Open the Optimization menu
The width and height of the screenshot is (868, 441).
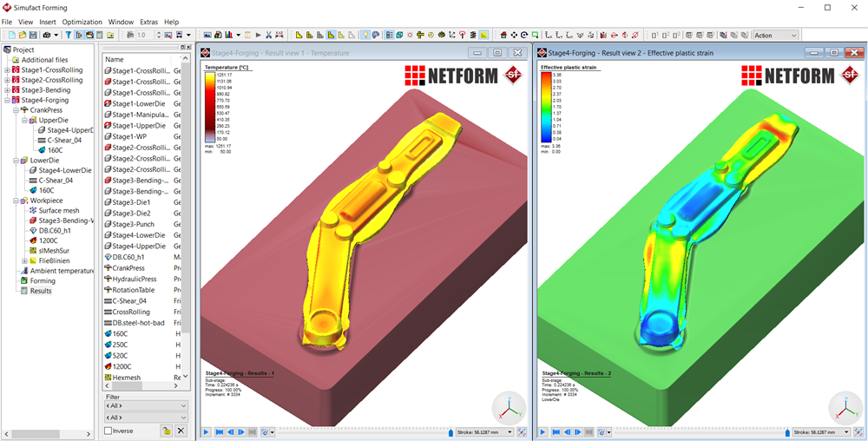[x=82, y=22]
